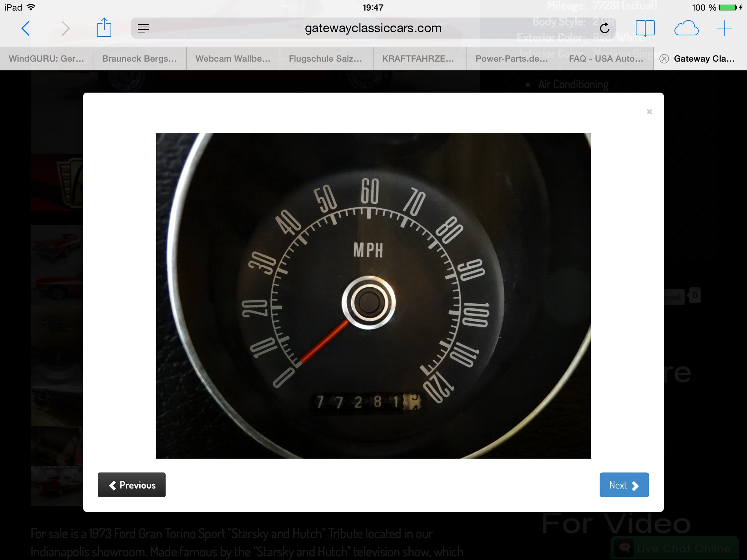Close the Gateway Classic Cars tab

coord(664,59)
